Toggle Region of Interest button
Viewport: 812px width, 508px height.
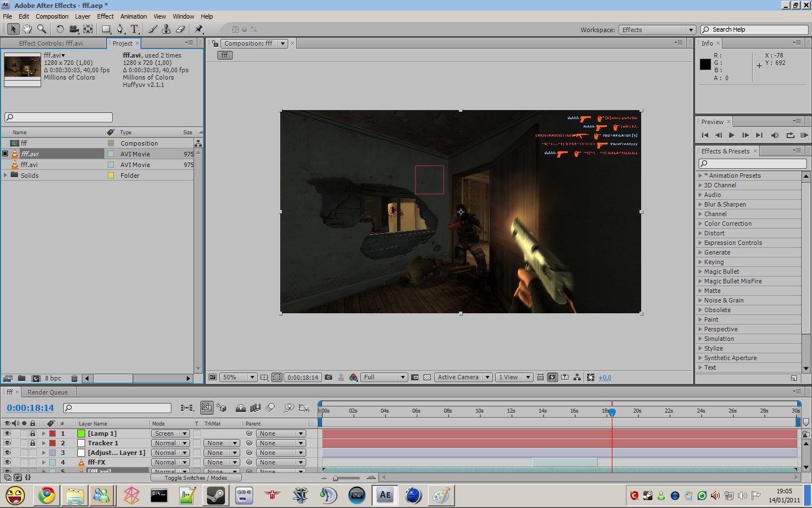pyautogui.click(x=415, y=377)
